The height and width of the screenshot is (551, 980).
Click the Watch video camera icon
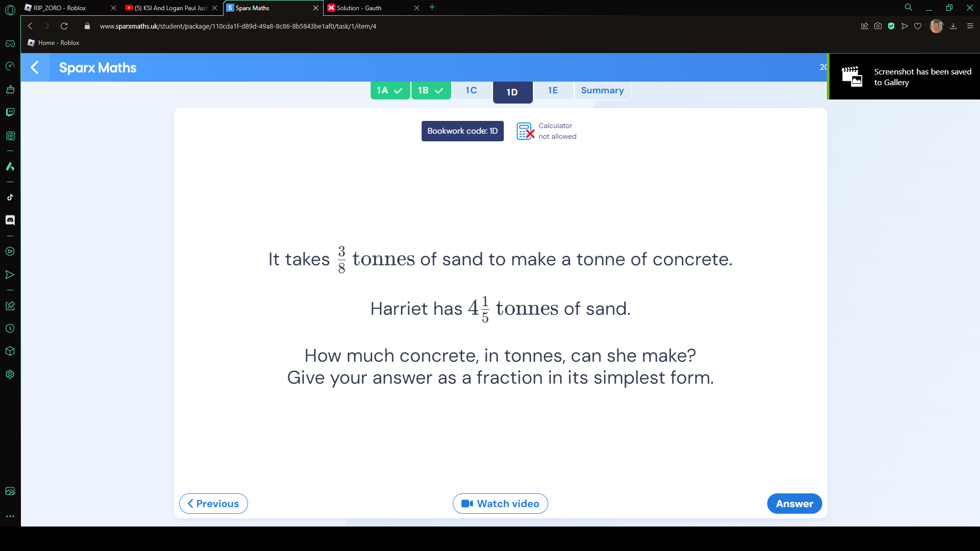(x=467, y=503)
